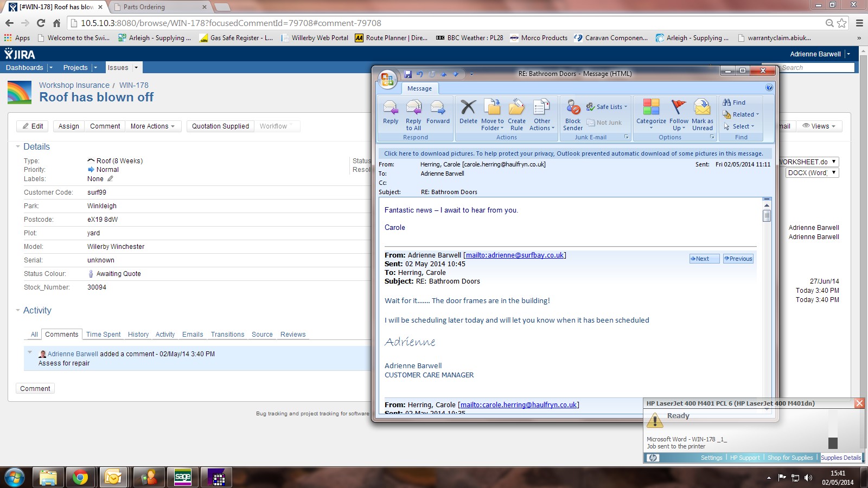Click the Outlook help question mark icon
The width and height of the screenshot is (868, 488).
pos(769,88)
